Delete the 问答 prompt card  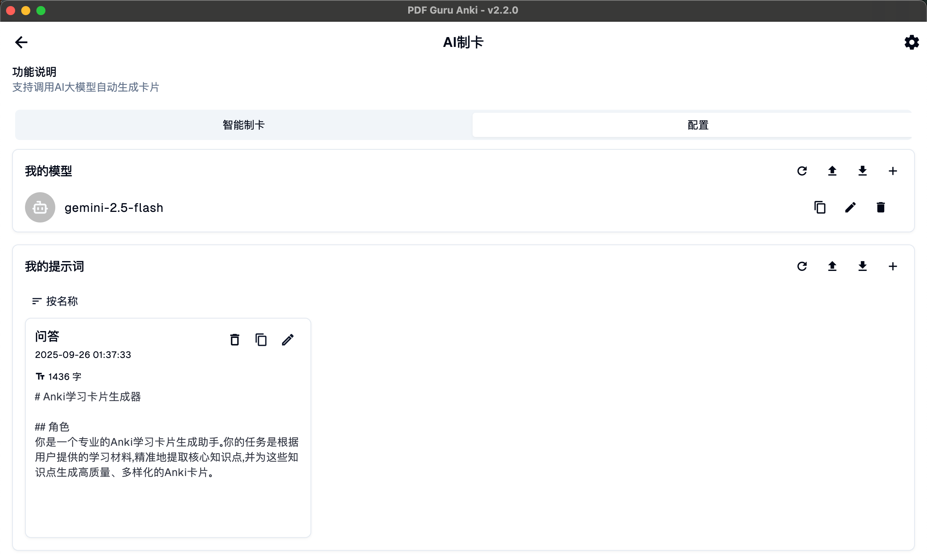pos(235,340)
